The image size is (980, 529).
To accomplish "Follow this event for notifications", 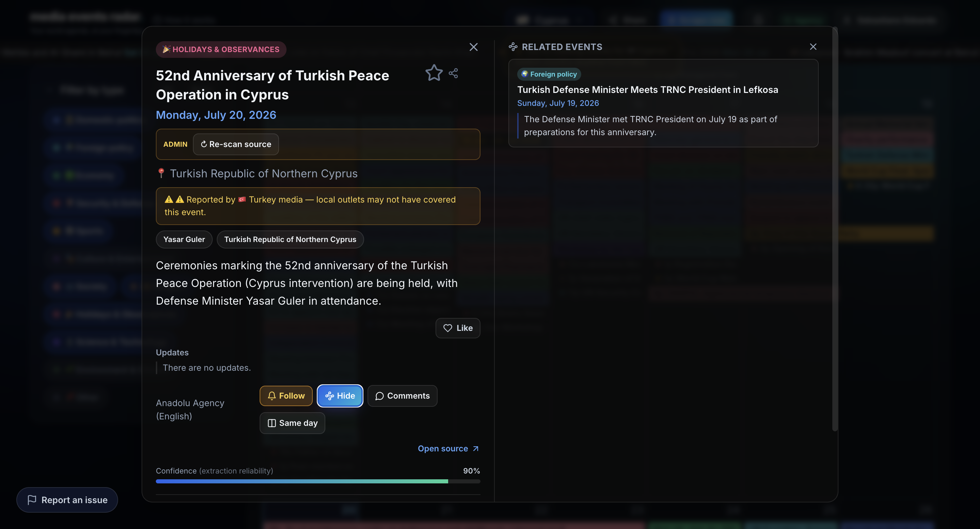I will tap(286, 396).
